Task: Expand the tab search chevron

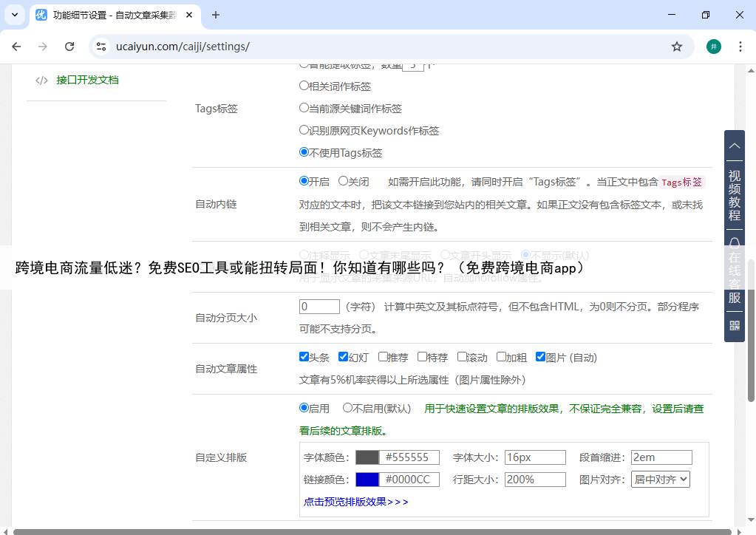Action: pos(15,15)
